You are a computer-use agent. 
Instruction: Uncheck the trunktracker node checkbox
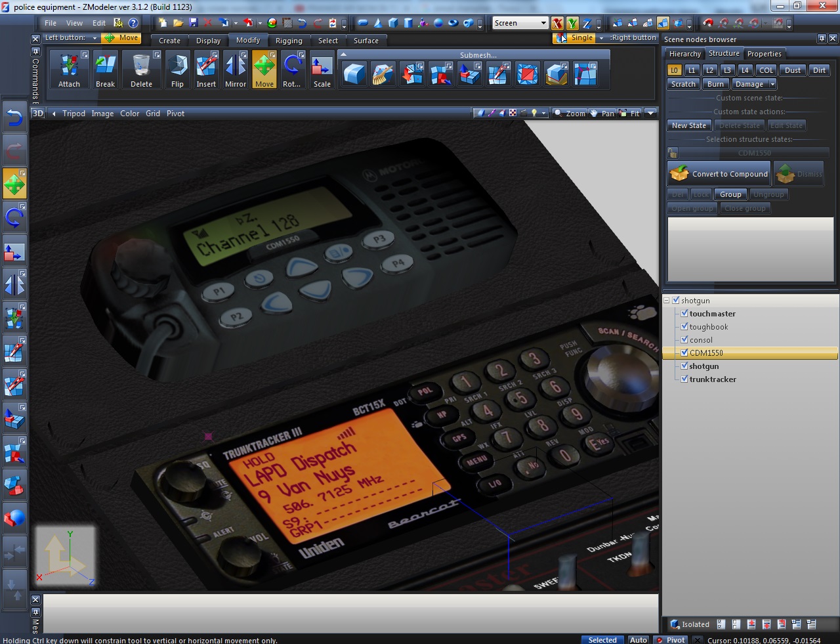tap(684, 379)
